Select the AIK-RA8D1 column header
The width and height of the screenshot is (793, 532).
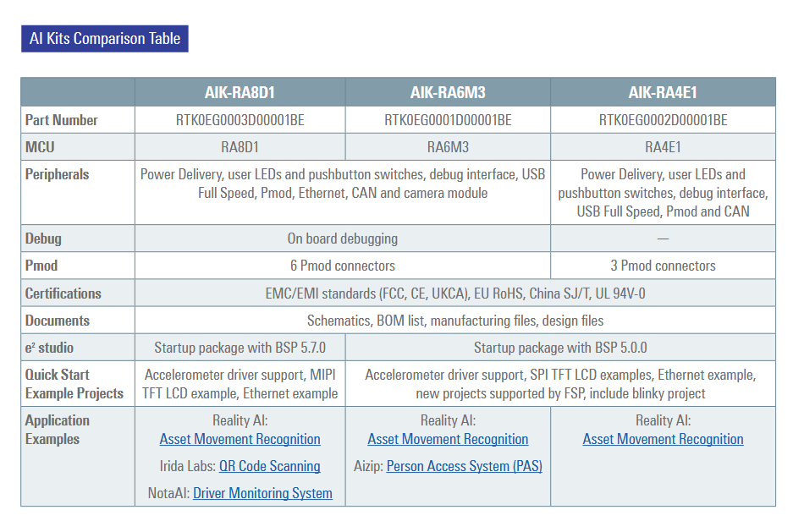tap(240, 92)
